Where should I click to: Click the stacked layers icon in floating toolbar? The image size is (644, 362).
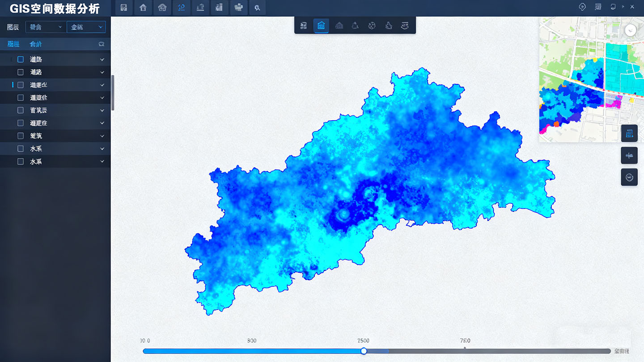pyautogui.click(x=405, y=26)
